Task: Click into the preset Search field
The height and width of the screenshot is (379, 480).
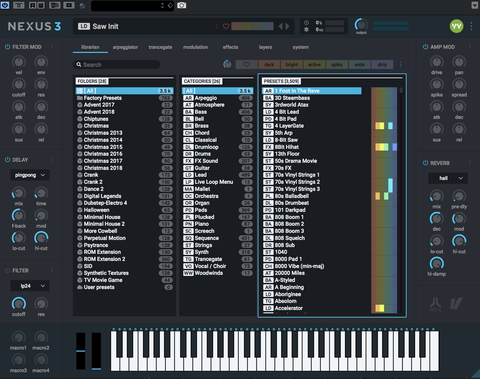Action: coord(117,65)
